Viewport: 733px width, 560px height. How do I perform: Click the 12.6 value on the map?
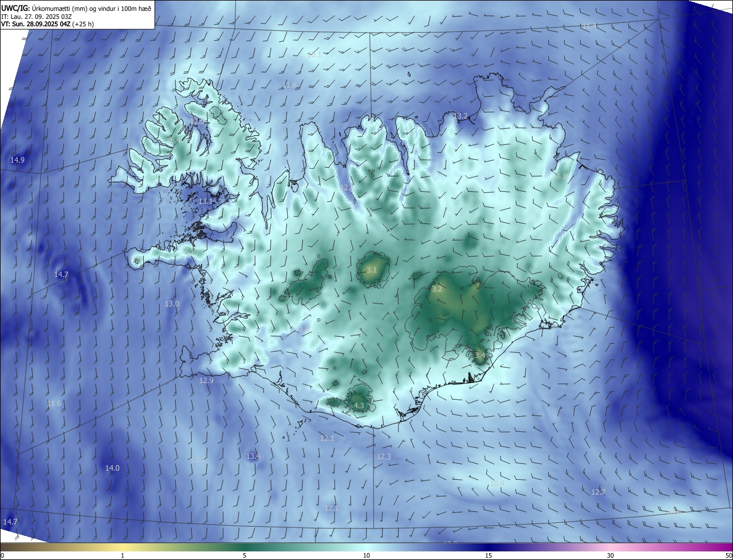[x=346, y=187]
